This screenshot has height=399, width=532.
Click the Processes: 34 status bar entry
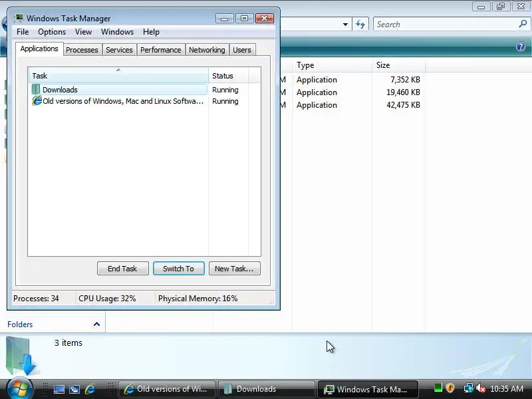(36, 299)
